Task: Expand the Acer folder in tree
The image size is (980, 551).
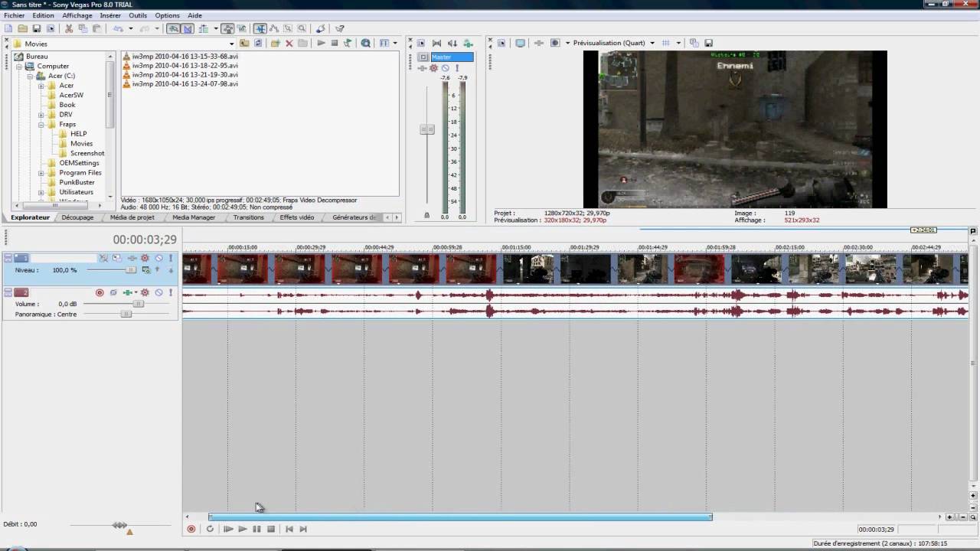Action: tap(41, 86)
